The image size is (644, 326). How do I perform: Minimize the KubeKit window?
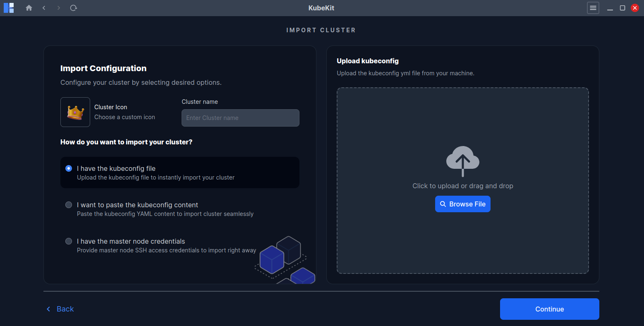click(x=610, y=7)
